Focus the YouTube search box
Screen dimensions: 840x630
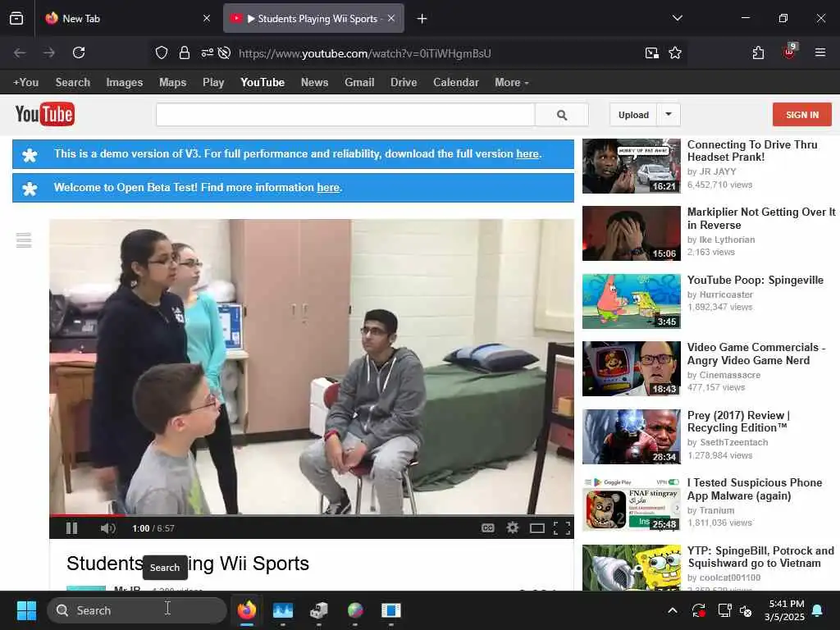click(345, 115)
